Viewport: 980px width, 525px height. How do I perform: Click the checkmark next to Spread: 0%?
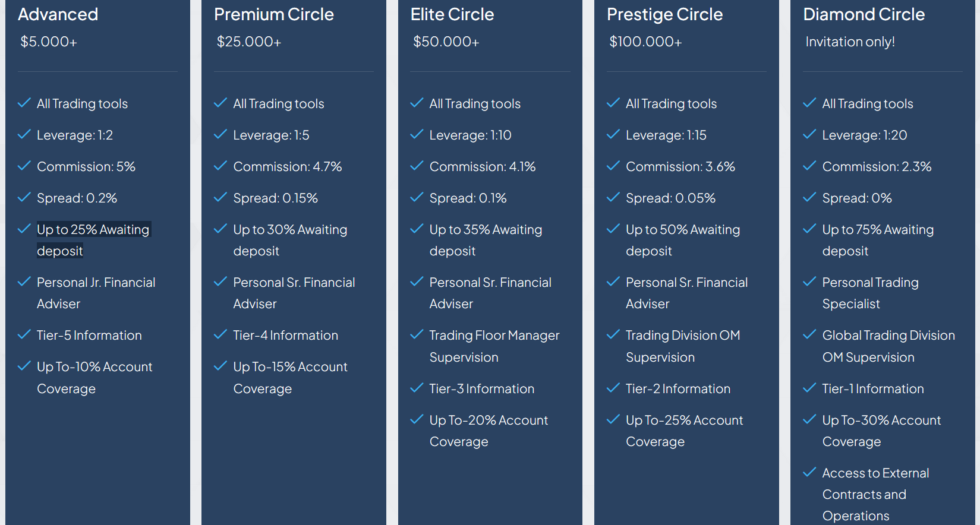coord(809,197)
